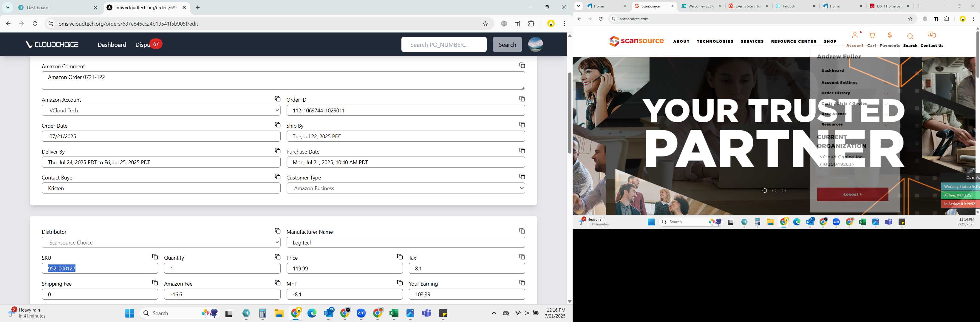Click the OMS page vertical scrollbar thumb

570,113
